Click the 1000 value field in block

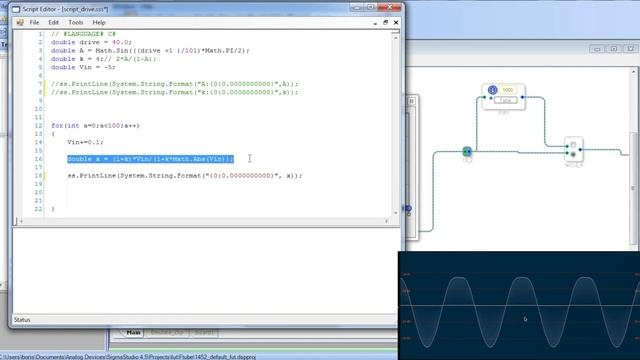click(x=507, y=90)
